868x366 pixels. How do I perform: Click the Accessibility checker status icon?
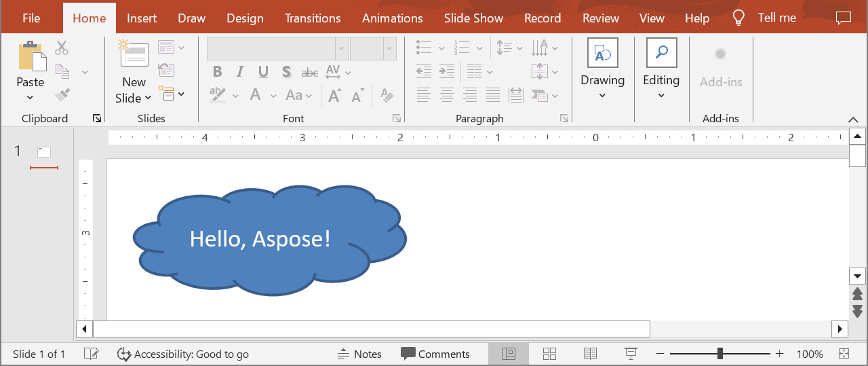click(123, 354)
